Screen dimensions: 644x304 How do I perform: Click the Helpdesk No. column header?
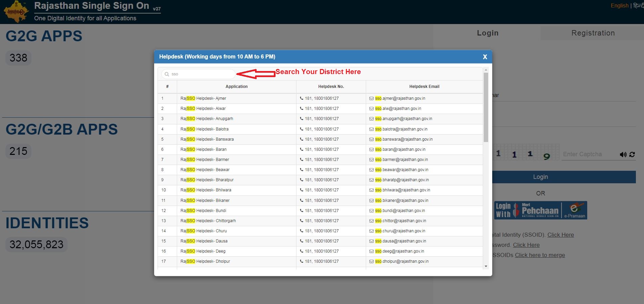pyautogui.click(x=331, y=87)
